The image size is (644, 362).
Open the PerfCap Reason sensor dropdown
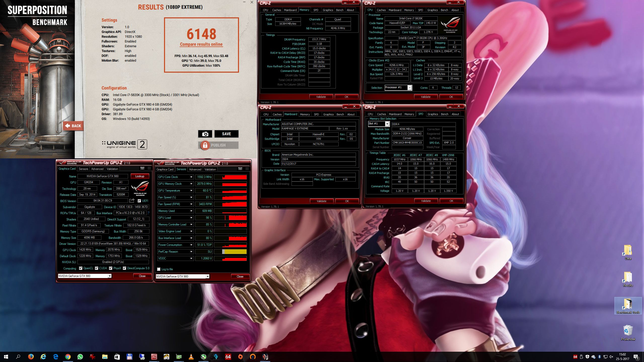[x=191, y=252]
